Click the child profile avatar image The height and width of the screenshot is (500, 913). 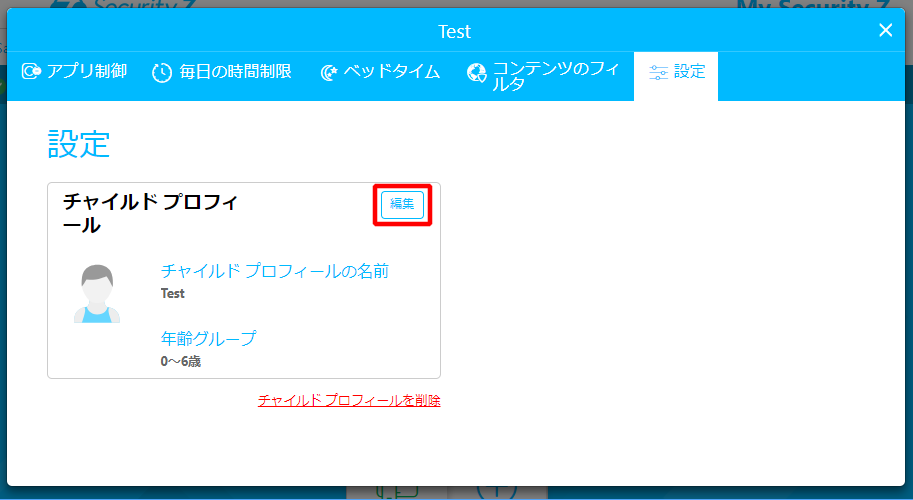pos(97,294)
